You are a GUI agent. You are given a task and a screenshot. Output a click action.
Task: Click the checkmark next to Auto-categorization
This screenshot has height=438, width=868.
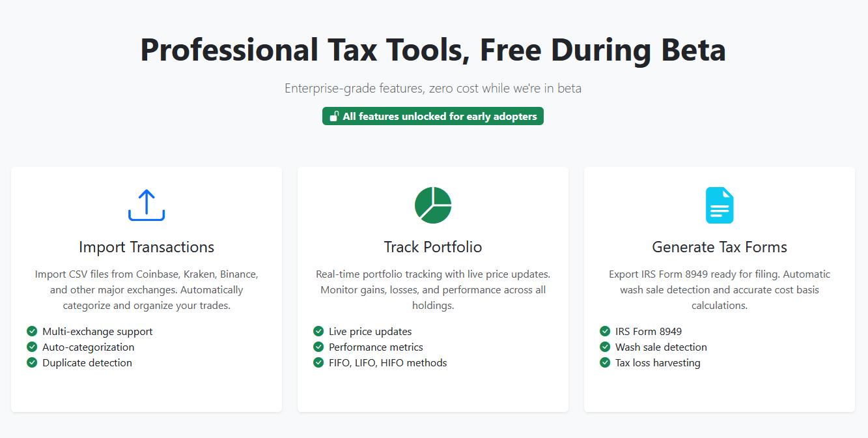coord(32,347)
